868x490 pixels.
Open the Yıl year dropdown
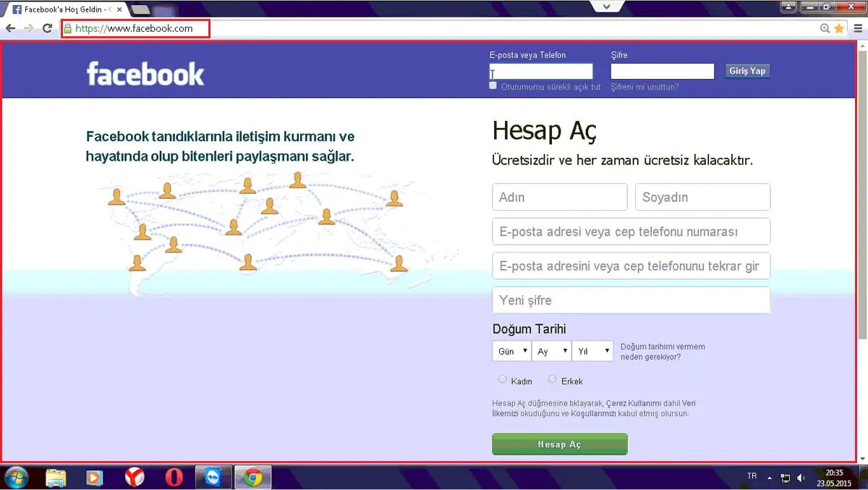(592, 351)
